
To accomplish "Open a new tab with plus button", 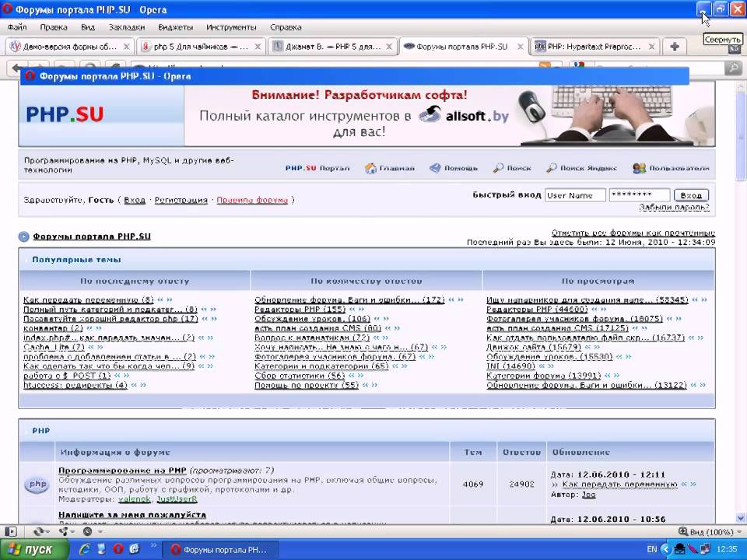I will tap(674, 47).
